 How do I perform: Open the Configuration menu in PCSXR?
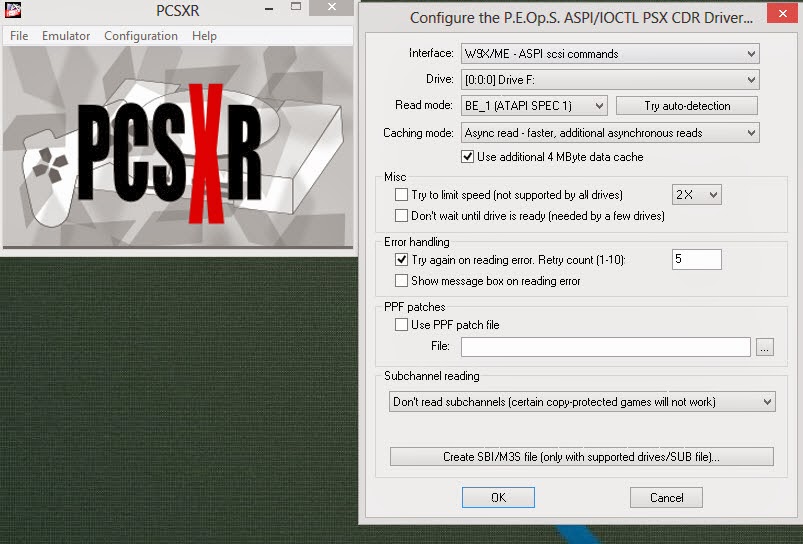click(x=141, y=36)
